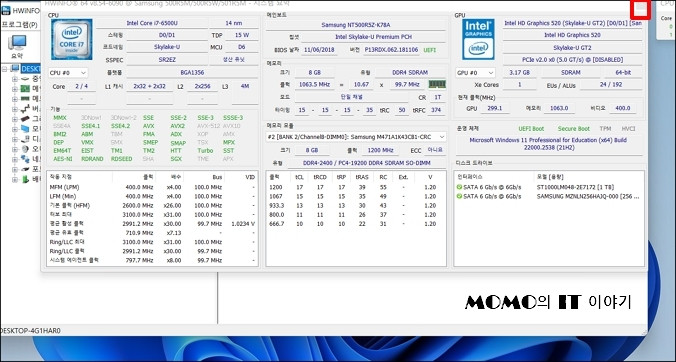Expand the network tree node
The width and height of the screenshot is (676, 362).
pyautogui.click(x=15, y=159)
